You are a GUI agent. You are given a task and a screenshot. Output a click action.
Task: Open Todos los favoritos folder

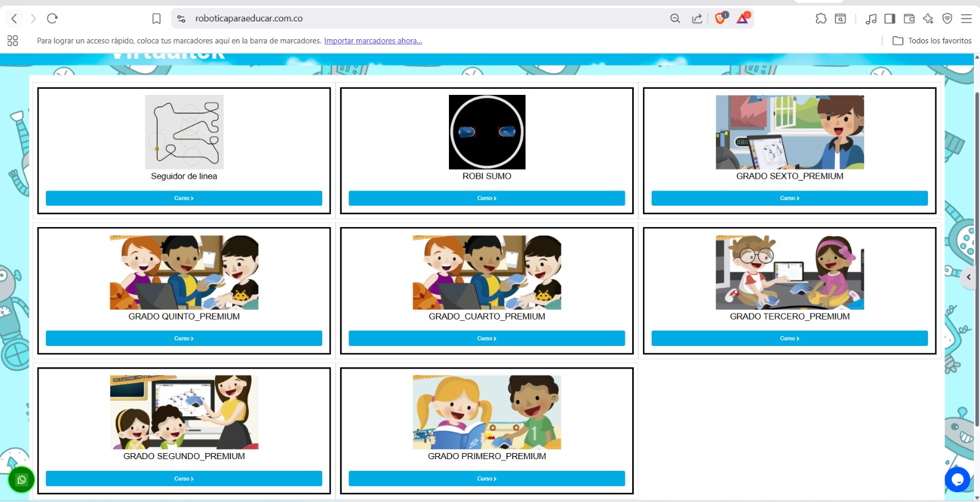(932, 41)
